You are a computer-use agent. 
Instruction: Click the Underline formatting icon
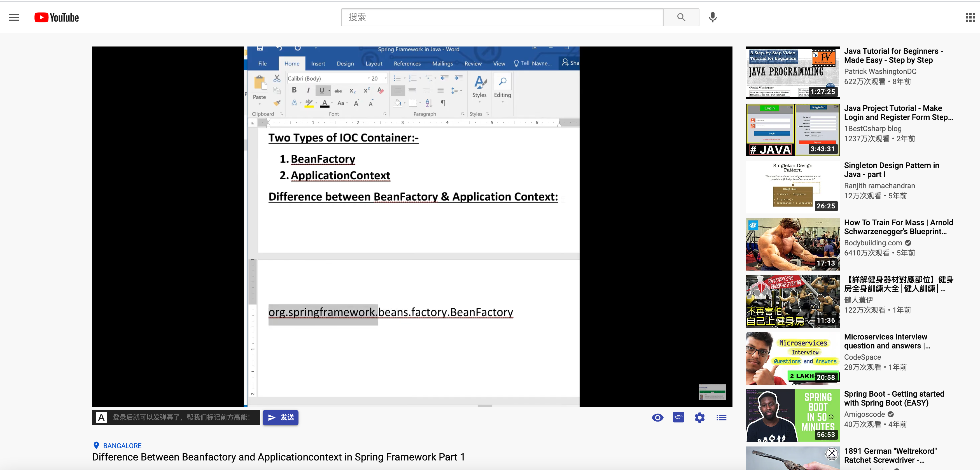click(321, 91)
